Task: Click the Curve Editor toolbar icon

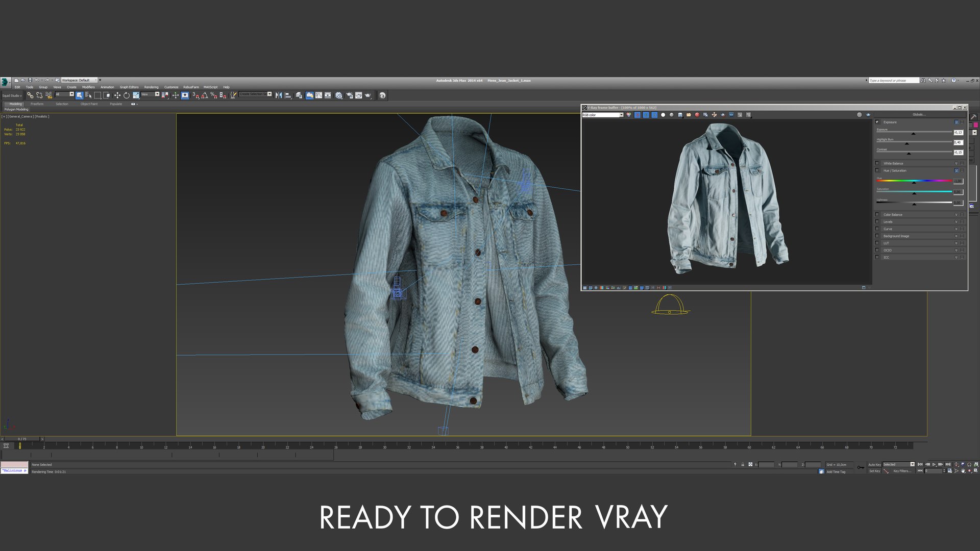Action: pyautogui.click(x=318, y=95)
